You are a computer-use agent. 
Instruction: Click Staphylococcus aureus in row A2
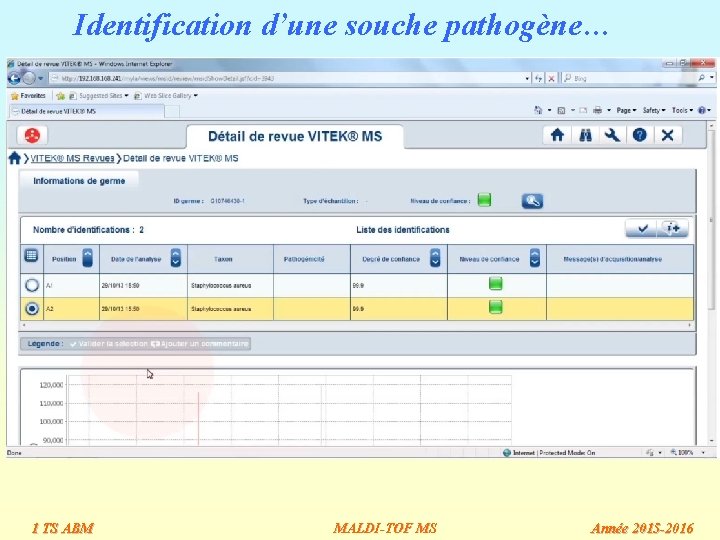tap(221, 309)
